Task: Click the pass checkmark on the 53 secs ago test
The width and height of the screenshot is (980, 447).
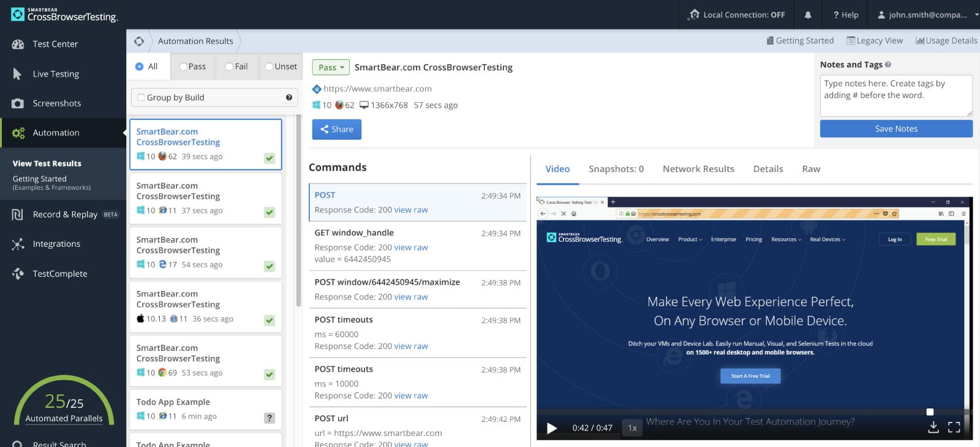Action: click(269, 374)
